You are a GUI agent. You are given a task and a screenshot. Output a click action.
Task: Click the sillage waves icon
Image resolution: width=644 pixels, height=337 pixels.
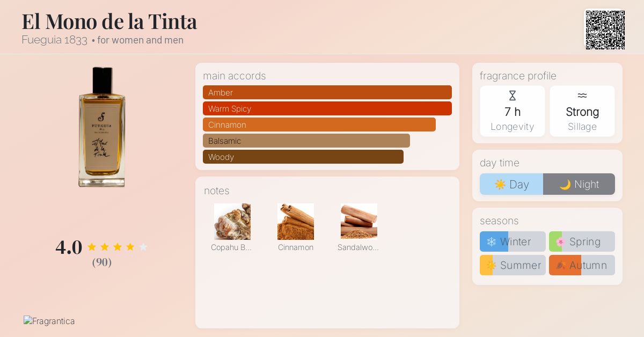coord(582,96)
